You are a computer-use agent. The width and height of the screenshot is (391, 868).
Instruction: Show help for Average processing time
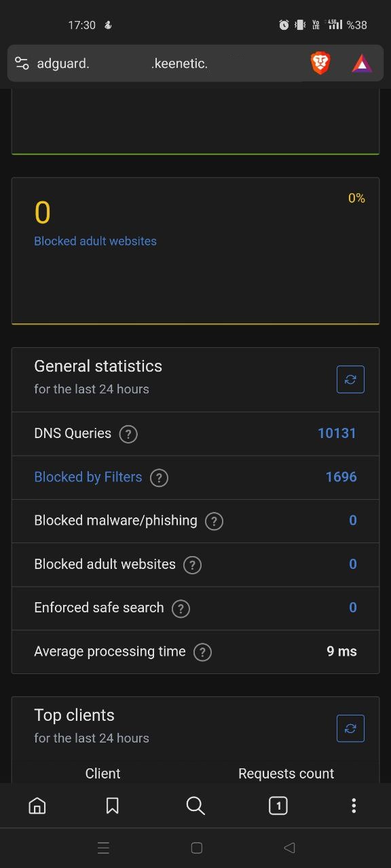(x=202, y=652)
